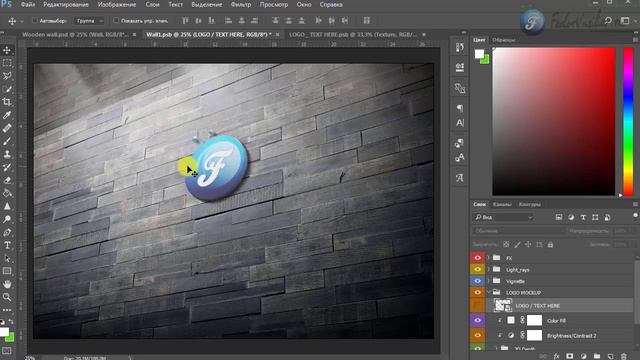The image size is (640, 360).
Task: Open the Glyphs panel icon
Action: tap(460, 178)
